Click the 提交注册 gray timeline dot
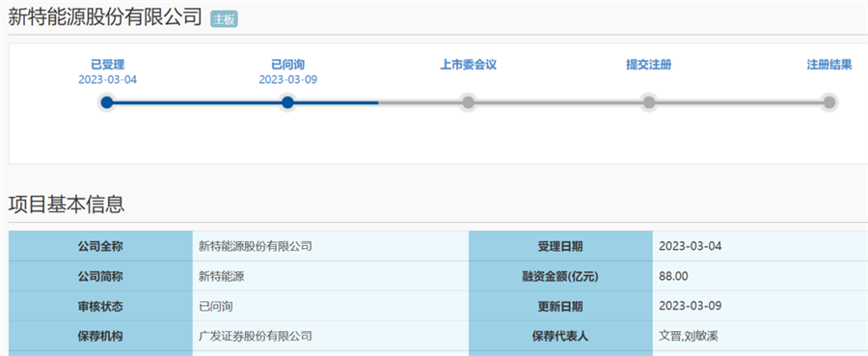Viewport: 868px width, 356px height. coord(649,102)
